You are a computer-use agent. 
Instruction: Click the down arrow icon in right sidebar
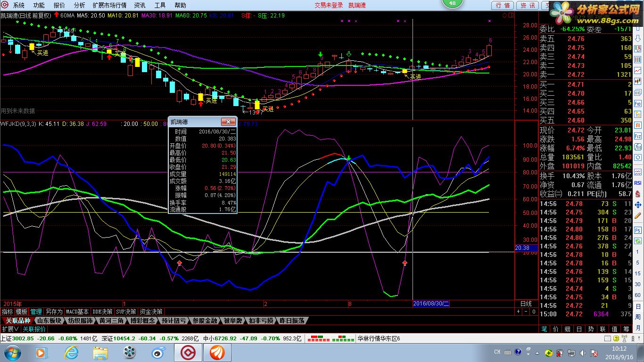(637, 39)
